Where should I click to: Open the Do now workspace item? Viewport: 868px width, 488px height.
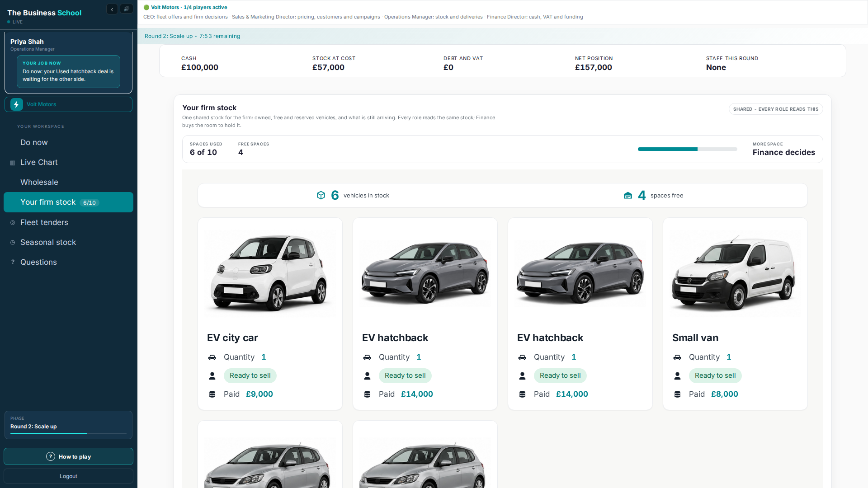68,142
